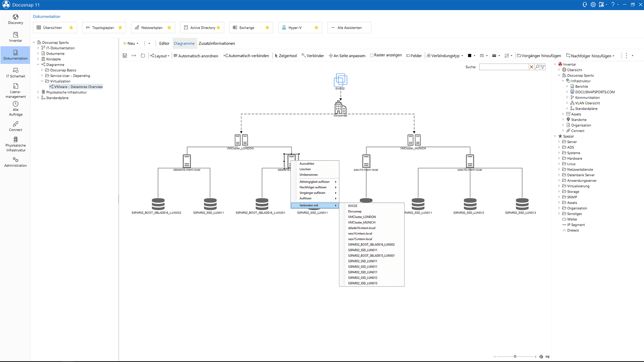Choose Löschen in context menu
The width and height of the screenshot is (644, 362).
coord(315,169)
